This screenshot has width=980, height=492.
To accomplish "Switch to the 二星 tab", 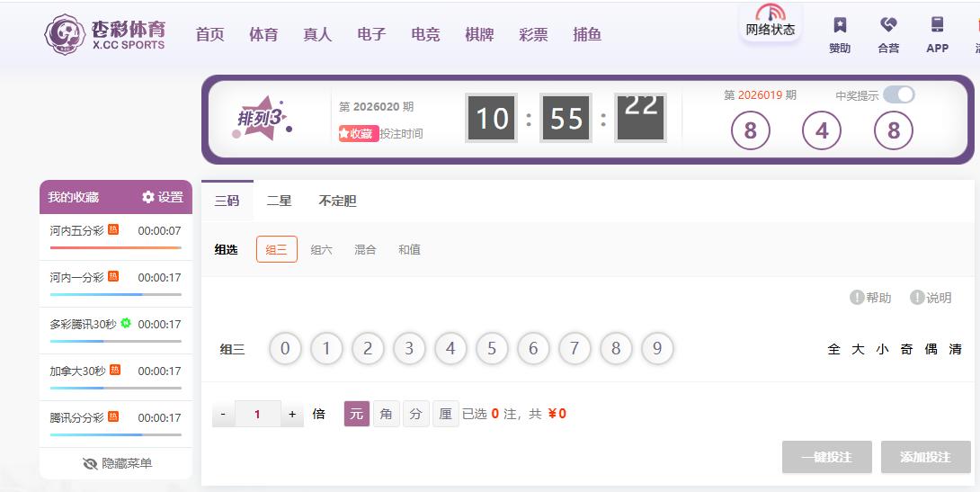I will coord(279,201).
